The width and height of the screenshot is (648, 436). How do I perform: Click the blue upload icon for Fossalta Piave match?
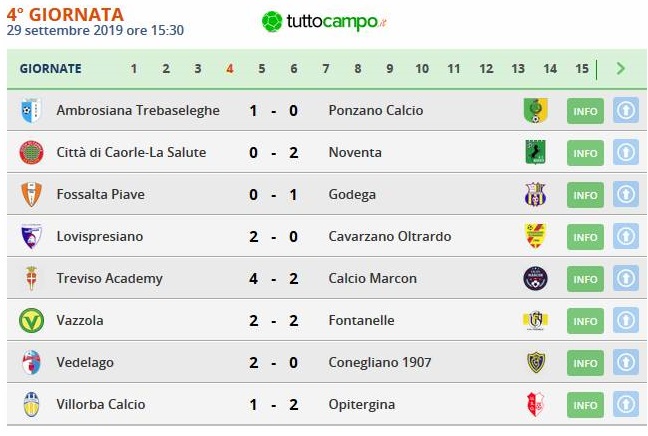click(x=626, y=194)
